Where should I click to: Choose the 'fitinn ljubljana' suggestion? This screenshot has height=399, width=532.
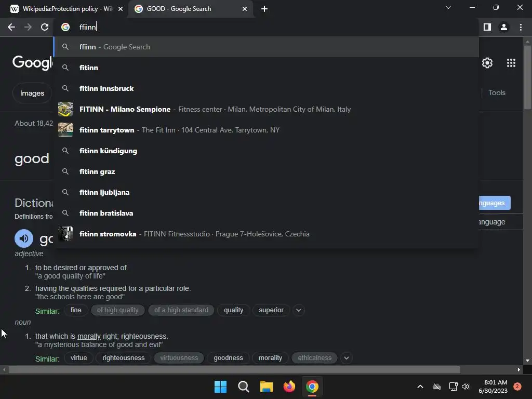267,192
